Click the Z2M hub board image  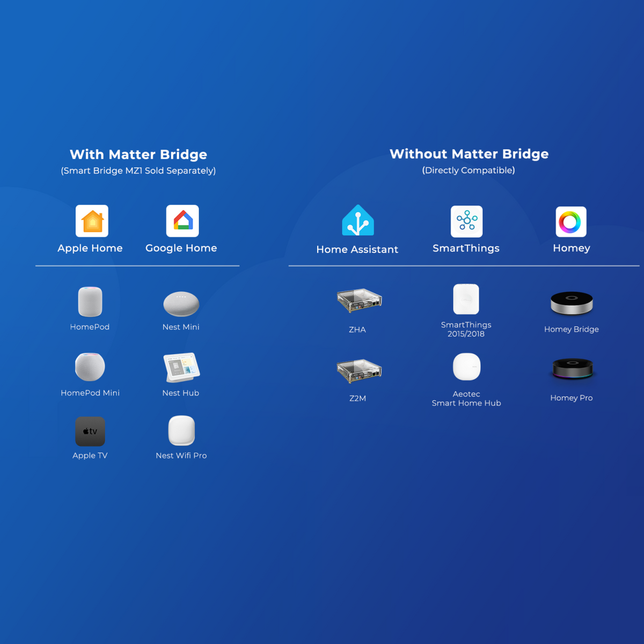(x=359, y=371)
